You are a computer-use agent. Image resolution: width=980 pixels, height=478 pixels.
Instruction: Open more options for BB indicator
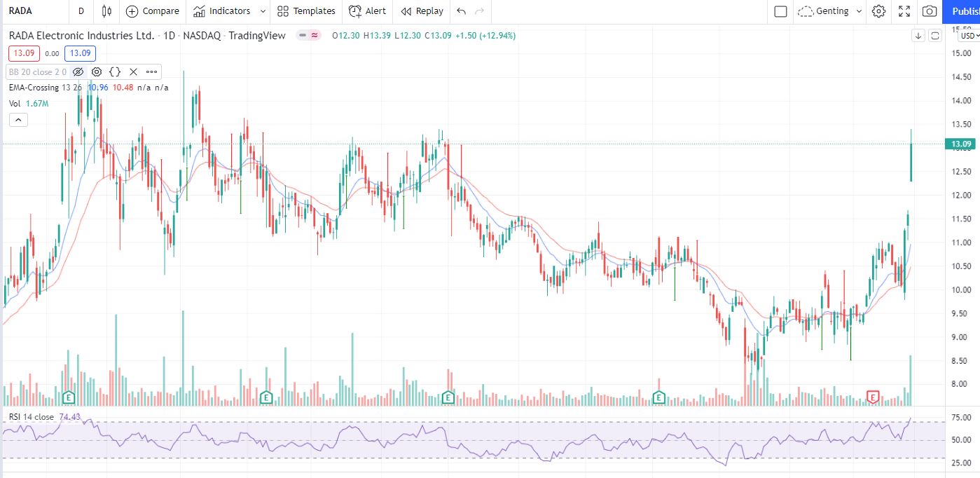click(x=151, y=71)
